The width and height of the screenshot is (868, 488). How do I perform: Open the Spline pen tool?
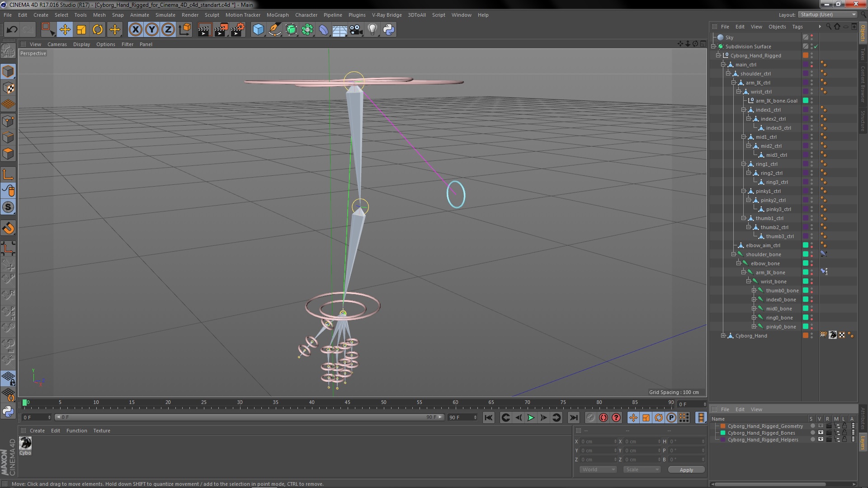(x=274, y=30)
